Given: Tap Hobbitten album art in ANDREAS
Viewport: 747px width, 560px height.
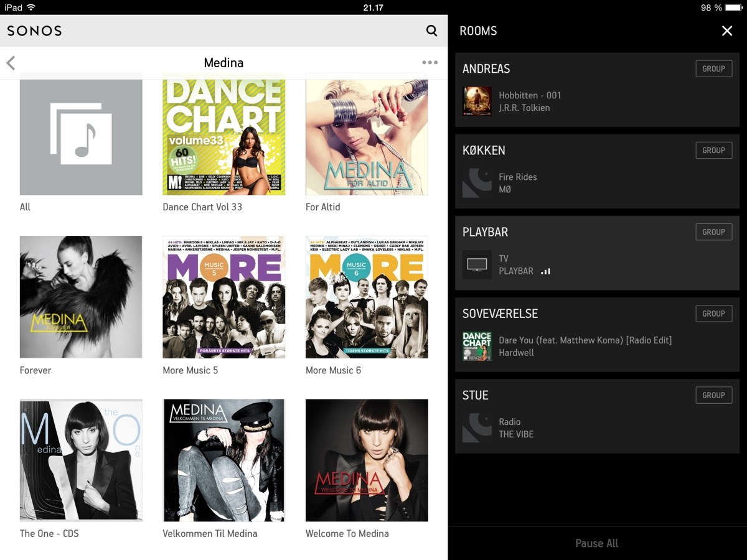Looking at the screenshot, I should tap(477, 101).
